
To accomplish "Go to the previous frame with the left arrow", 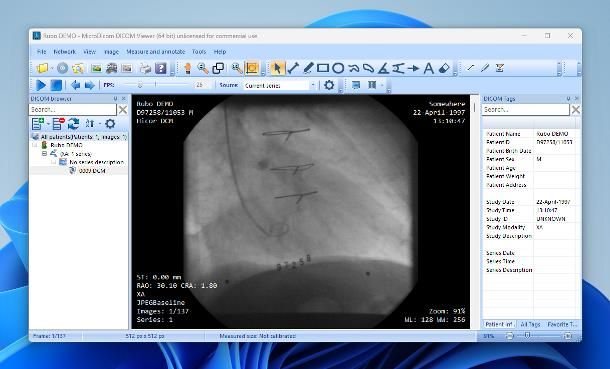I will click(75, 85).
